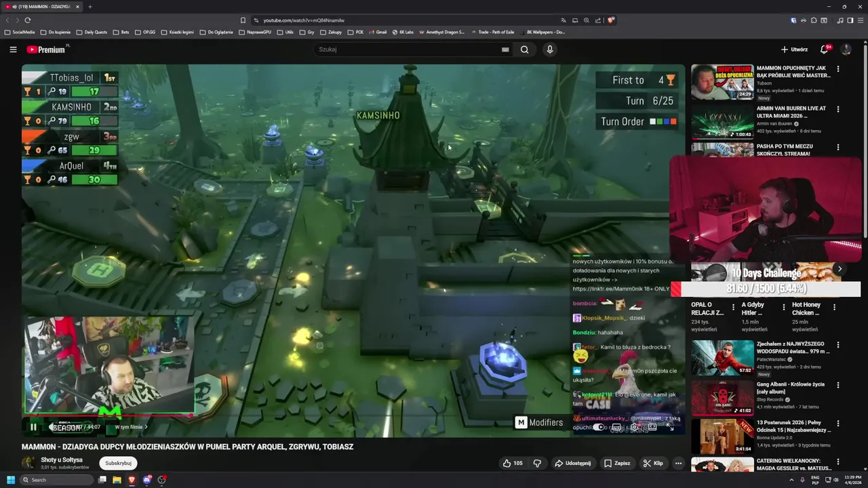Open more actions ellipsis below video
Viewport: 868px width, 488px height.
[678, 463]
